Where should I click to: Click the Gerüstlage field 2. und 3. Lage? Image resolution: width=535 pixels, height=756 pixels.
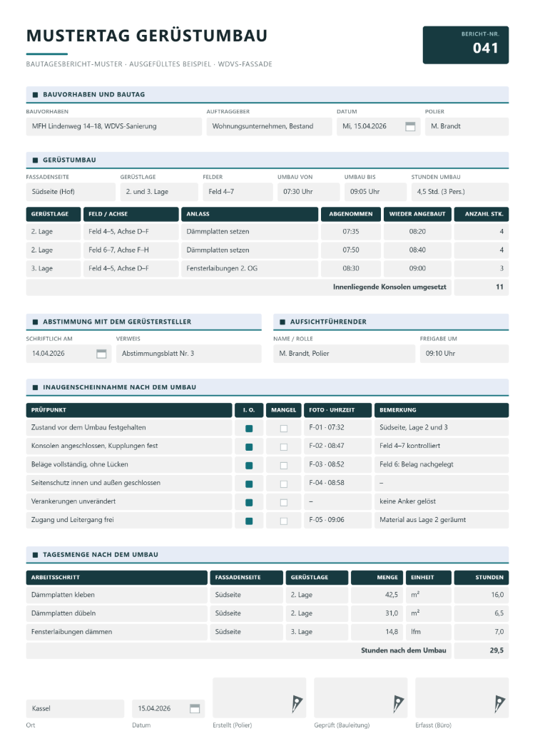click(x=158, y=192)
